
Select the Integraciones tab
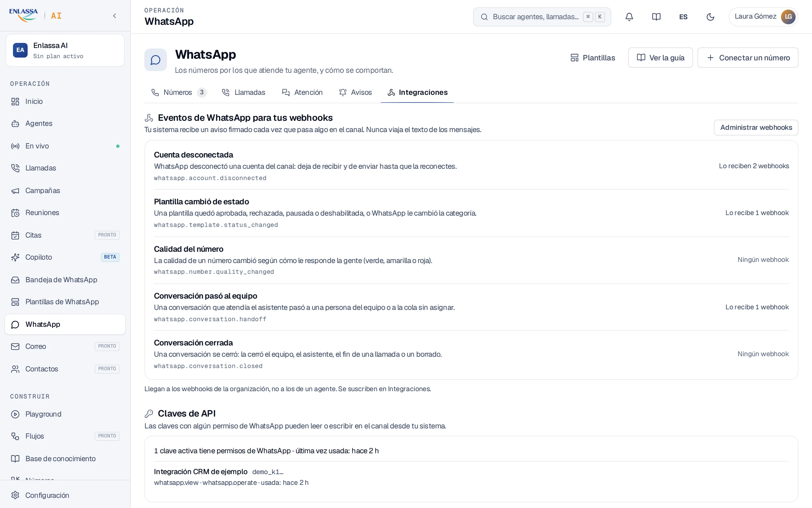click(417, 92)
